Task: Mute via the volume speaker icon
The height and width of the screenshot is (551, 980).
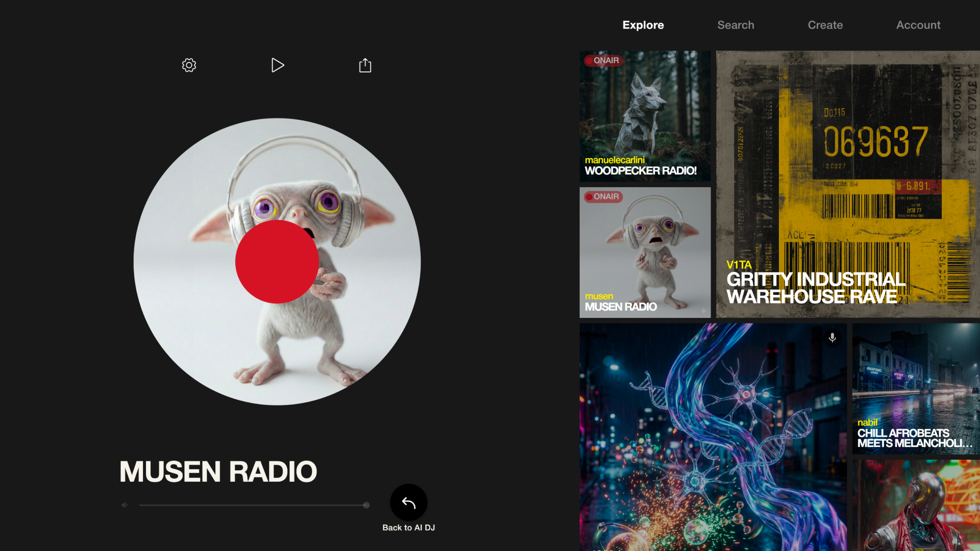Action: pos(124,505)
